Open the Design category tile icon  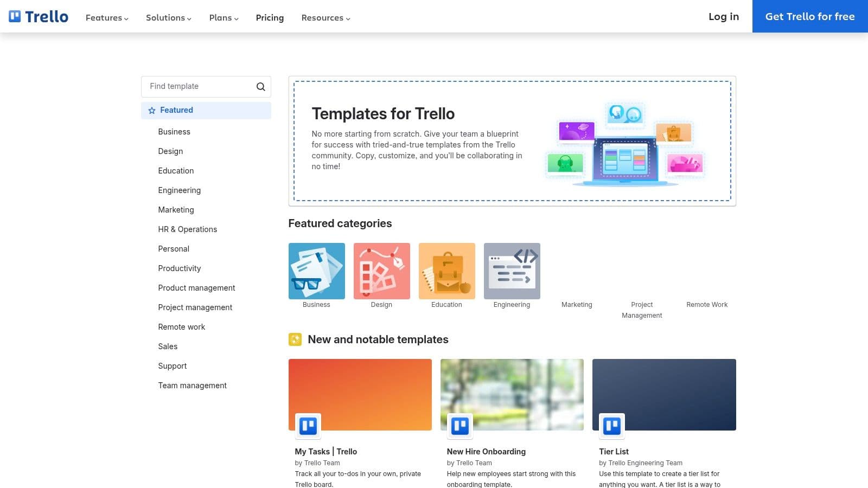(382, 271)
